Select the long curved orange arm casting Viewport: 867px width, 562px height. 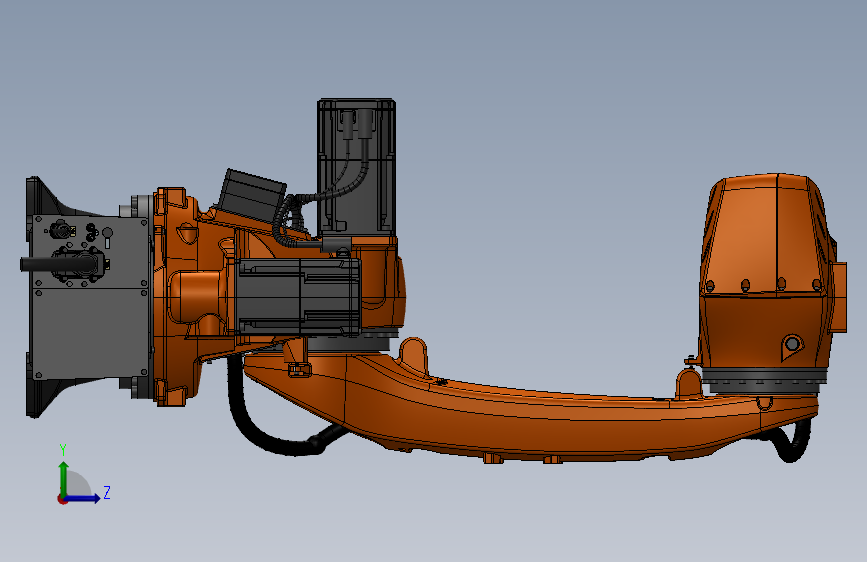tap(531, 409)
